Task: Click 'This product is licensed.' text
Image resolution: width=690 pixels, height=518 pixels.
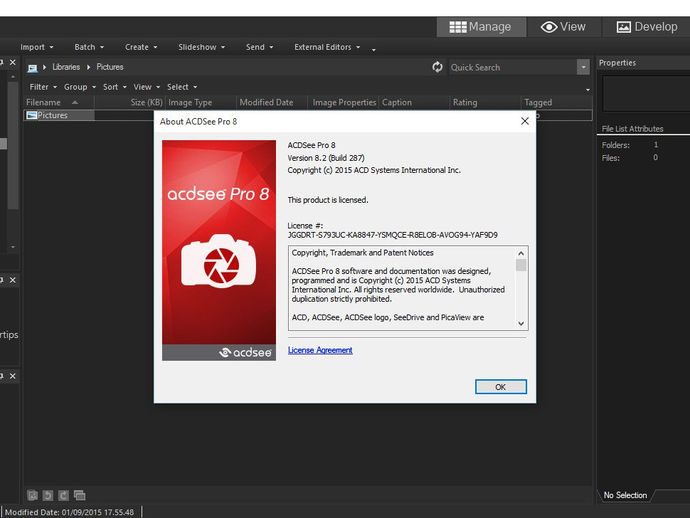Action: click(x=328, y=200)
